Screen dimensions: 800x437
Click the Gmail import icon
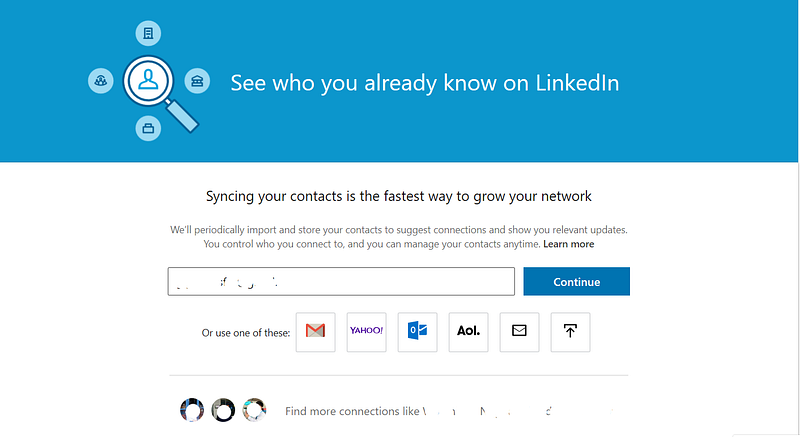[315, 332]
